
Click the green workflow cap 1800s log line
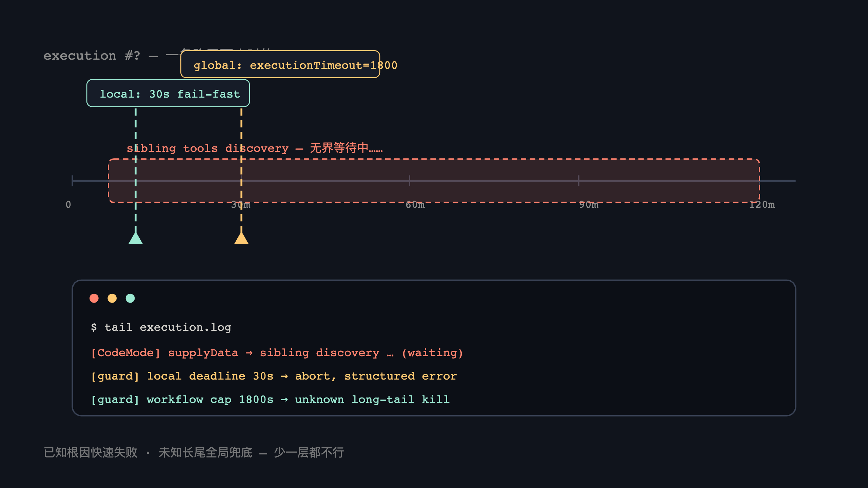[x=270, y=400]
